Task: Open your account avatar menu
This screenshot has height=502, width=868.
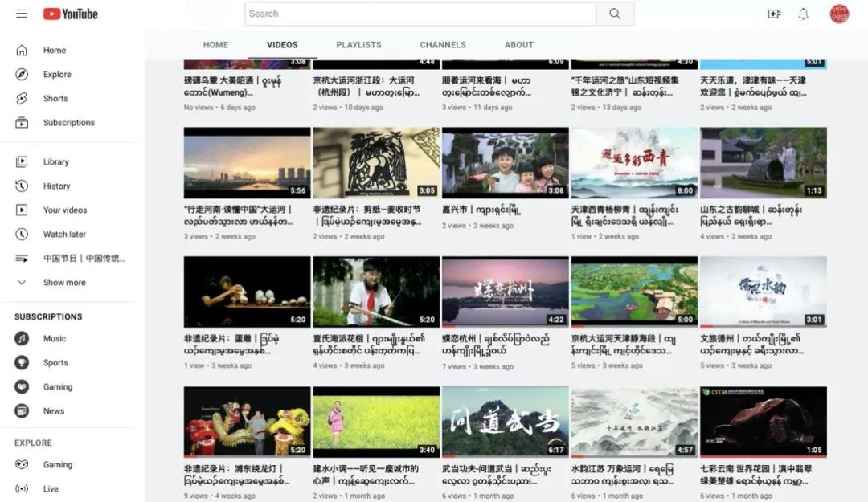Action: (838, 14)
